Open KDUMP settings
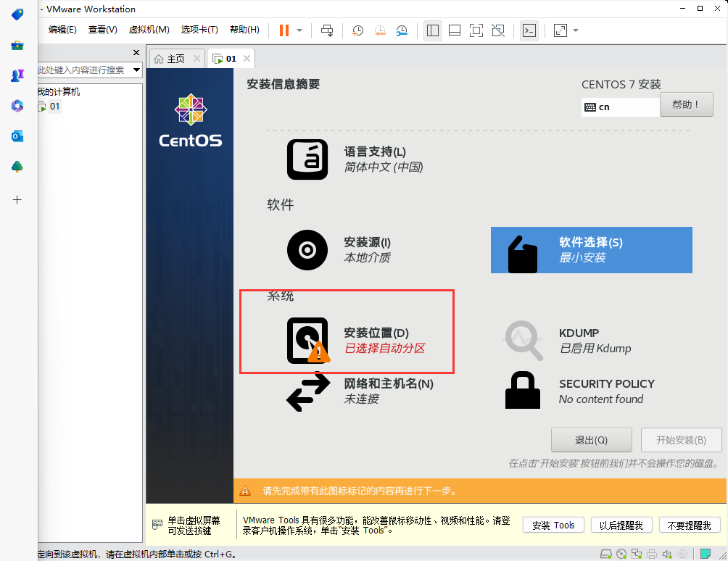 pos(568,340)
